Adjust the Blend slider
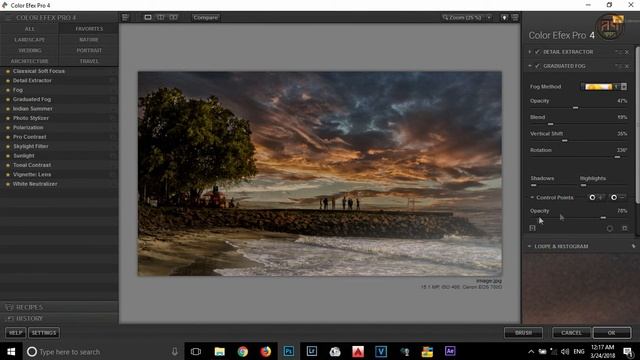This screenshot has height=360, width=640. point(551,124)
